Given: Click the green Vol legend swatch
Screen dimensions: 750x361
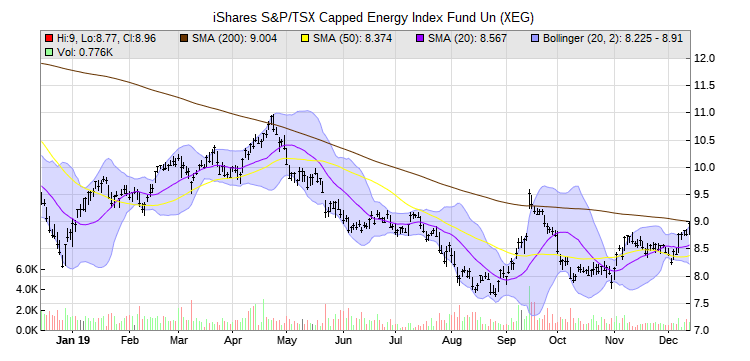Looking at the screenshot, I should (x=48, y=52).
